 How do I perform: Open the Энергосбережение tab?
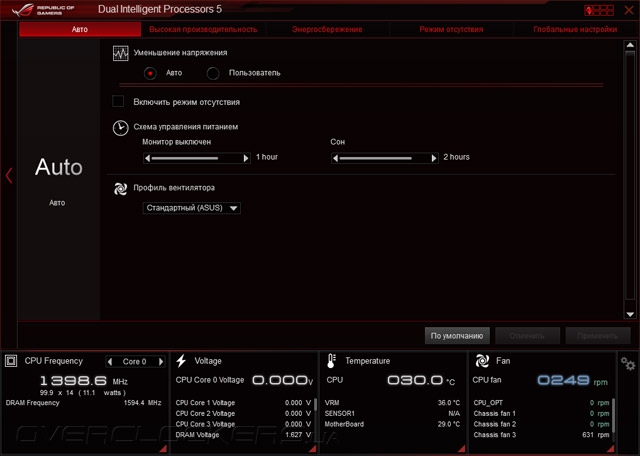(327, 29)
